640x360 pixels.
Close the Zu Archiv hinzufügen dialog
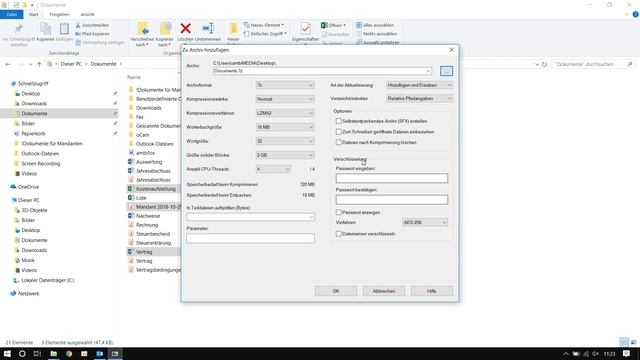(451, 50)
